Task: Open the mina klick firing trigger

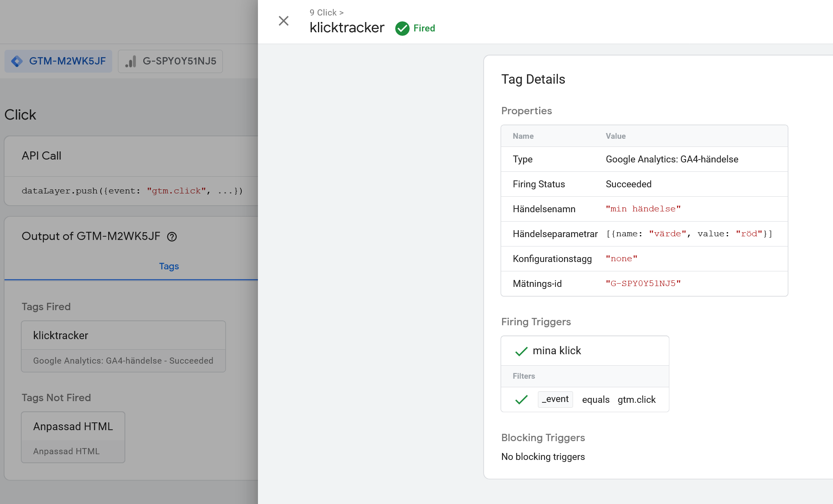Action: point(556,351)
